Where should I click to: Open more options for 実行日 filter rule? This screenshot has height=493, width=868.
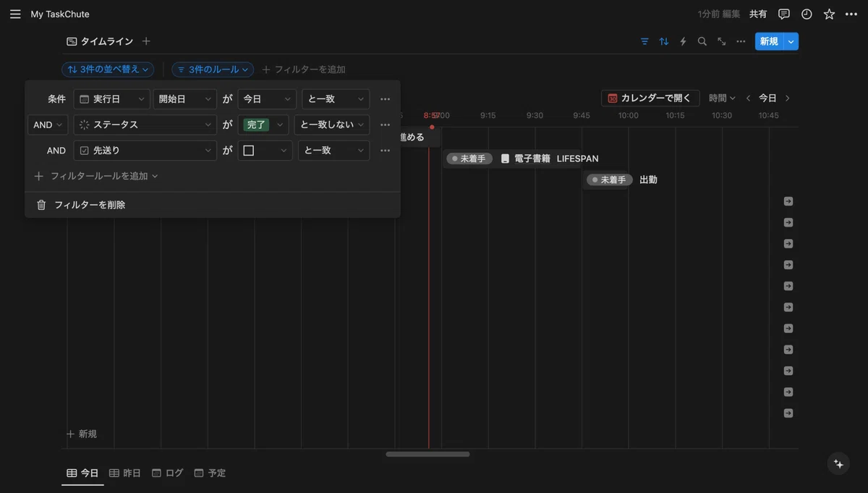pyautogui.click(x=385, y=98)
